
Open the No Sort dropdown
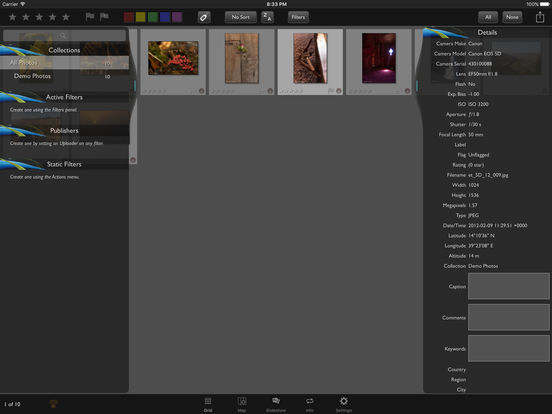coord(240,17)
